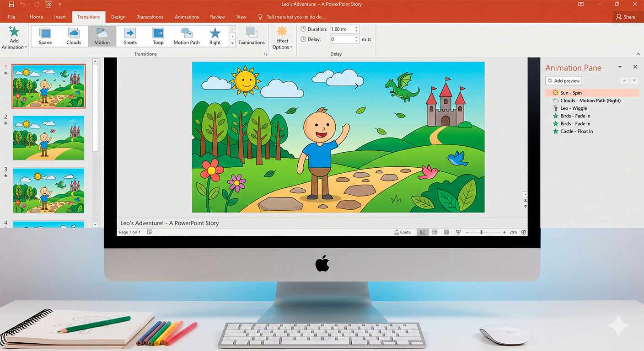This screenshot has height=351, width=644.
Task: Click the Motion Path gallery icon
Action: click(x=187, y=36)
